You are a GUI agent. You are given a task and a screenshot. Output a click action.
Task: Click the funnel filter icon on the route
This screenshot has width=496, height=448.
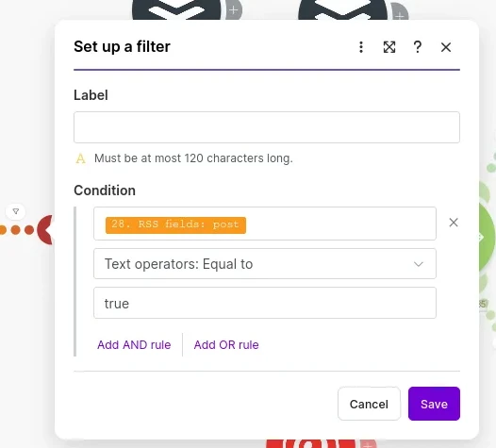click(x=16, y=211)
